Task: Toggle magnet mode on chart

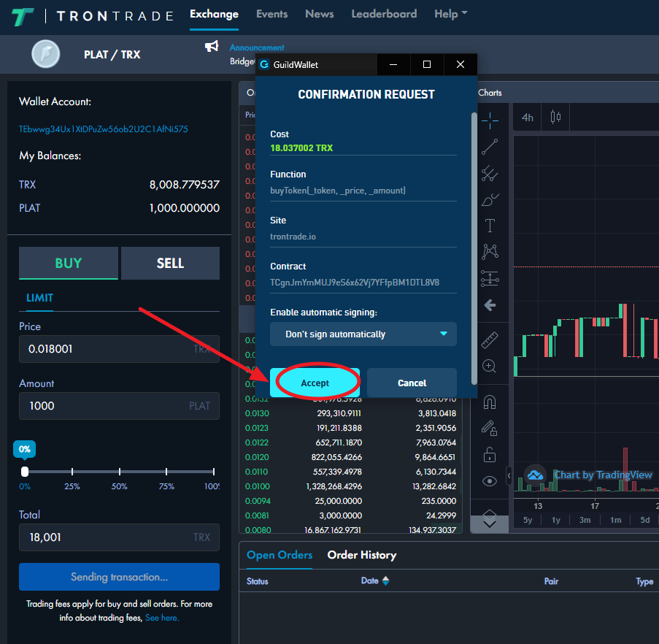Action: coord(490,402)
